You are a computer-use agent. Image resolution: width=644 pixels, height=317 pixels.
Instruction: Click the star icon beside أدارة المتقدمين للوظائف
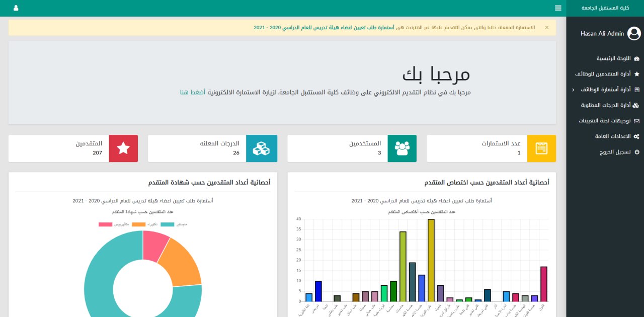point(636,74)
